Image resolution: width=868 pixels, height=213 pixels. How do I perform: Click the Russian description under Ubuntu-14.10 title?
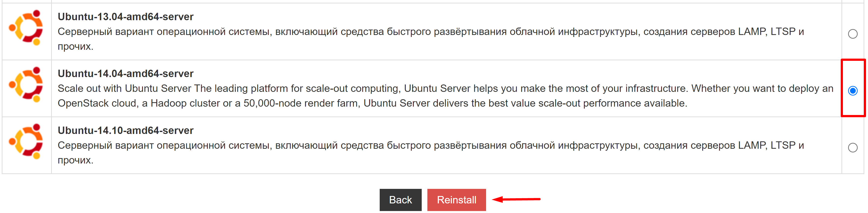tap(431, 153)
